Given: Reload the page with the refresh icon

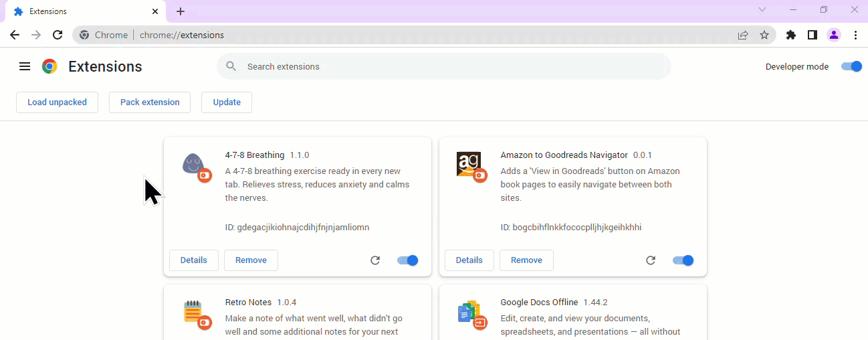Looking at the screenshot, I should (58, 35).
